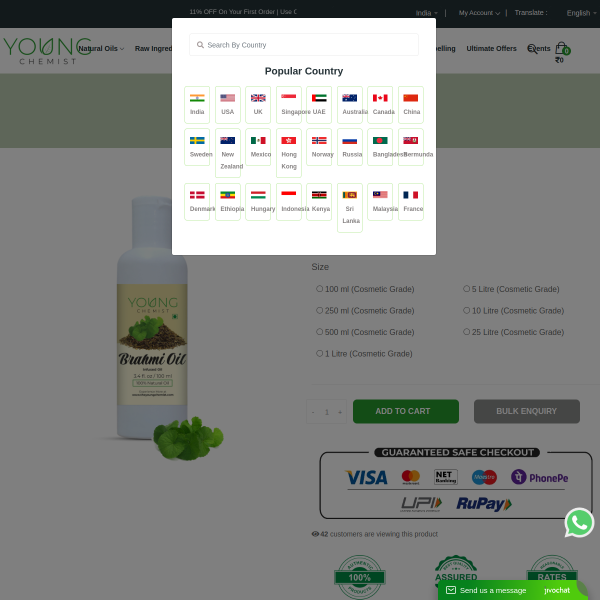Select New Zealand flag country
The width and height of the screenshot is (600, 600).
tap(228, 153)
